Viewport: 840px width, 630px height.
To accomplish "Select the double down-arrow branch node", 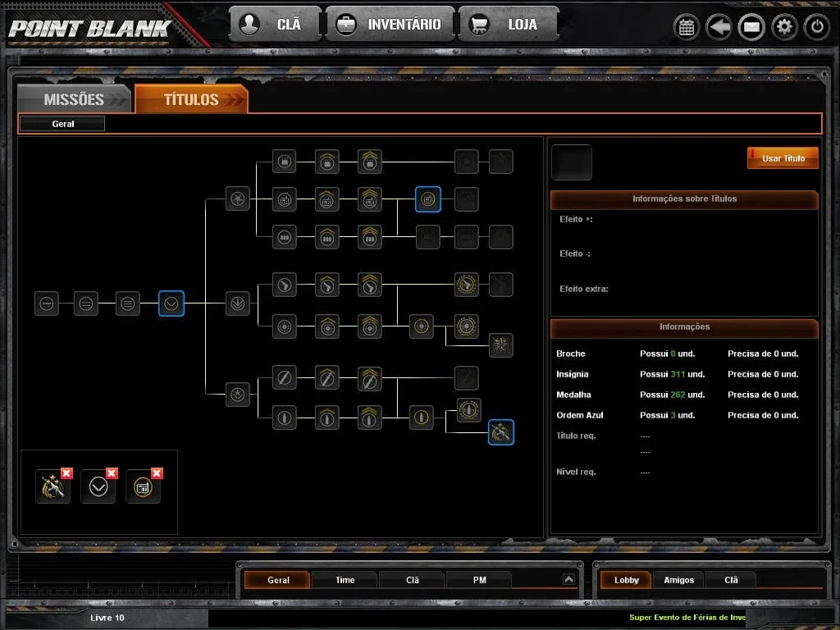I will pos(237,304).
